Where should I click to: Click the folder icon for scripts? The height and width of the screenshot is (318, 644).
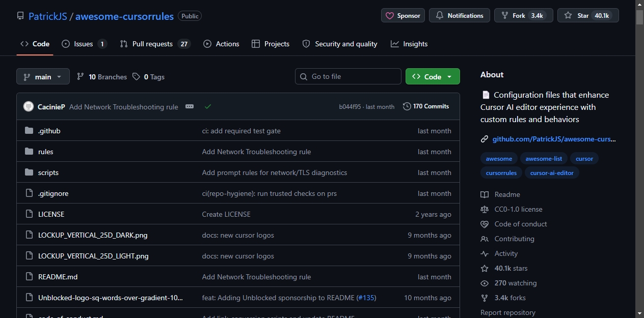(29, 172)
